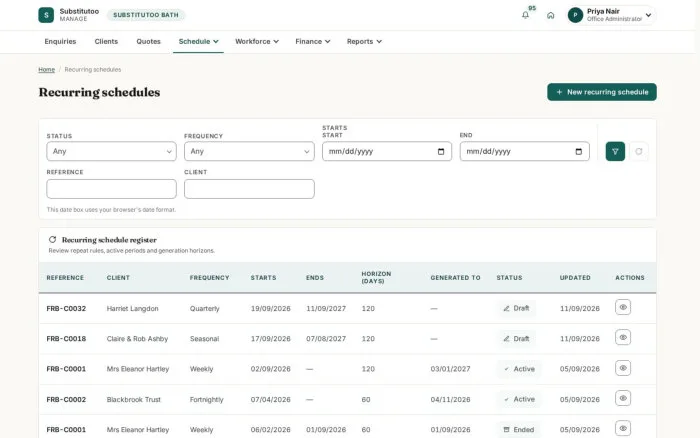Image resolution: width=700 pixels, height=438 pixels.
Task: Open calendar picker for Starts start date
Action: click(441, 151)
